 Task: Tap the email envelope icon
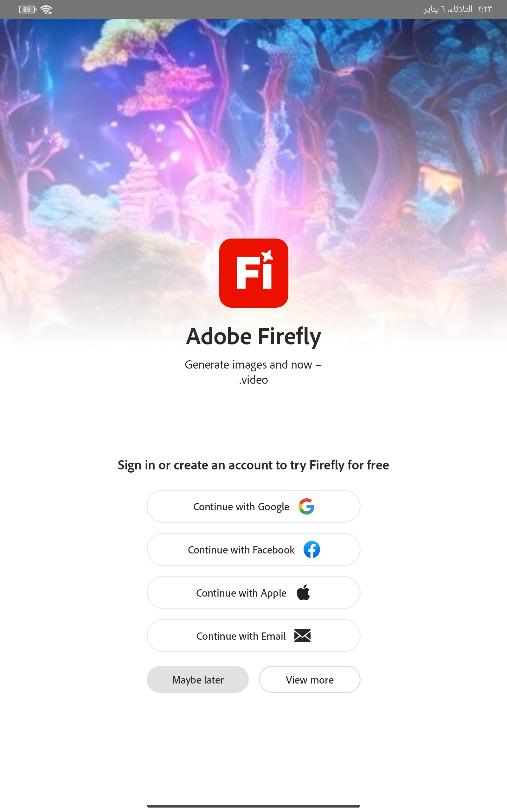point(302,635)
